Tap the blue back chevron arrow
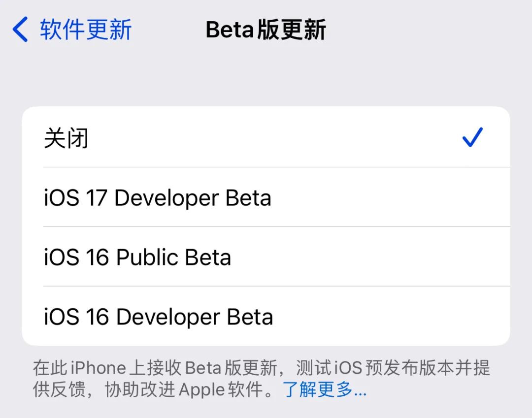Viewport: 532px width, 418px height. 21,30
